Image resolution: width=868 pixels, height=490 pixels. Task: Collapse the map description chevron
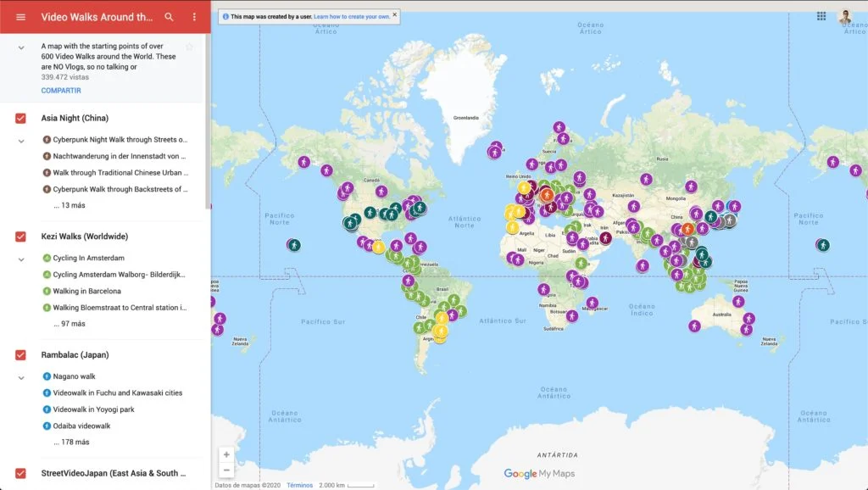[x=21, y=47]
